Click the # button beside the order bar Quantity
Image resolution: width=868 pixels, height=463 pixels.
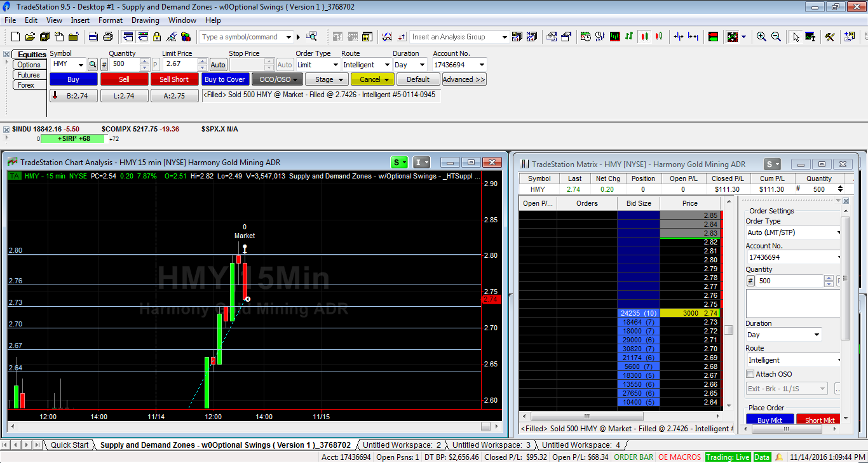(x=104, y=64)
